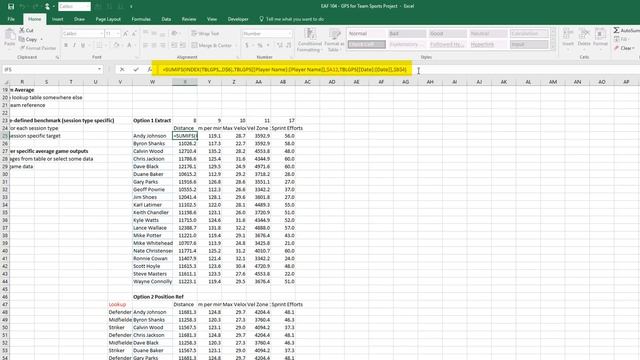
Task: Activate the Format Painter brush
Action: click(38, 48)
